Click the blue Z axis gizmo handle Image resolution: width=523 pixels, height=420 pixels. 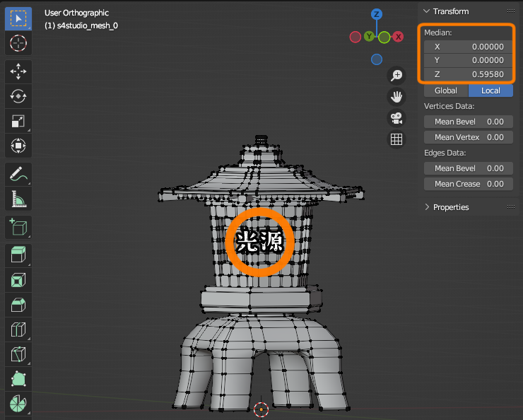[x=377, y=14]
